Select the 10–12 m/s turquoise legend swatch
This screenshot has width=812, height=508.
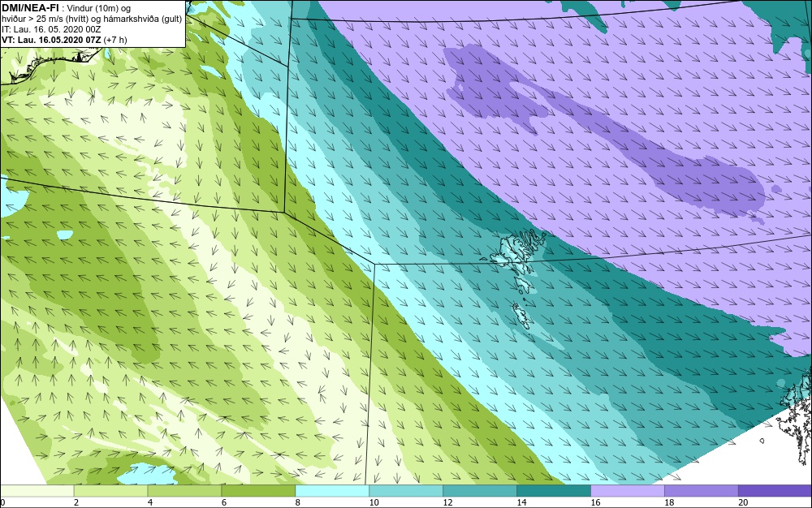pyautogui.click(x=406, y=490)
